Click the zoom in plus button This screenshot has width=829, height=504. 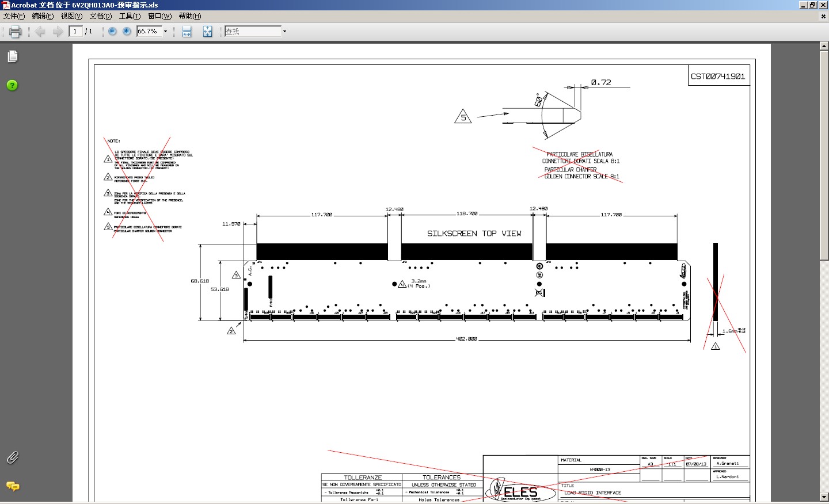point(127,31)
